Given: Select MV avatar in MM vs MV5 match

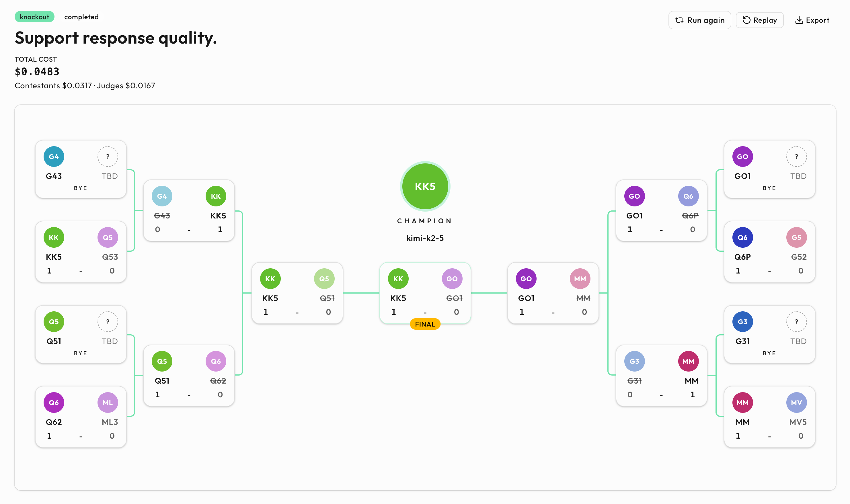Looking at the screenshot, I should pos(796,403).
